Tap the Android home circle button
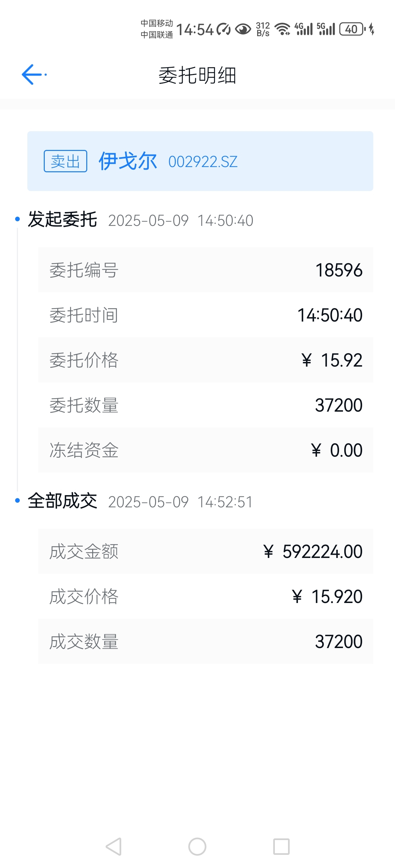The image size is (395, 868). [x=197, y=846]
